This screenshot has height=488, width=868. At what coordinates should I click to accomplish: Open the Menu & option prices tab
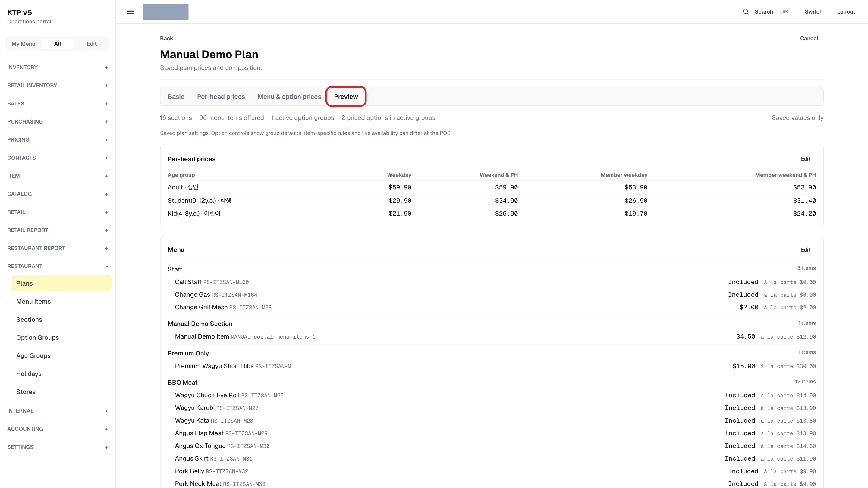[x=289, y=97]
